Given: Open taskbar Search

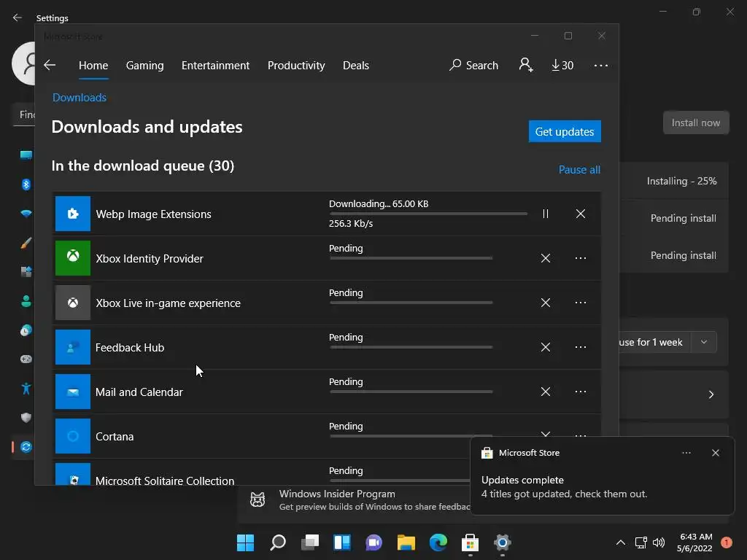Looking at the screenshot, I should point(278,542).
